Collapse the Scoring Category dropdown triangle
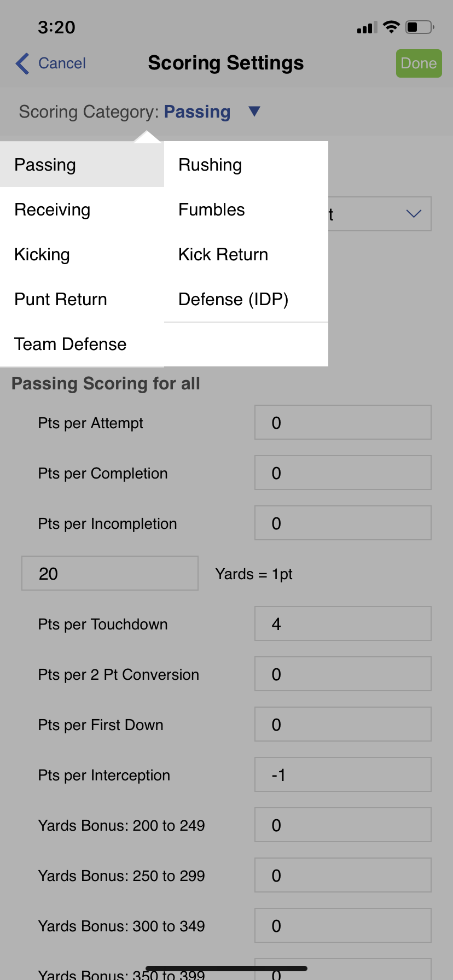 254,112
